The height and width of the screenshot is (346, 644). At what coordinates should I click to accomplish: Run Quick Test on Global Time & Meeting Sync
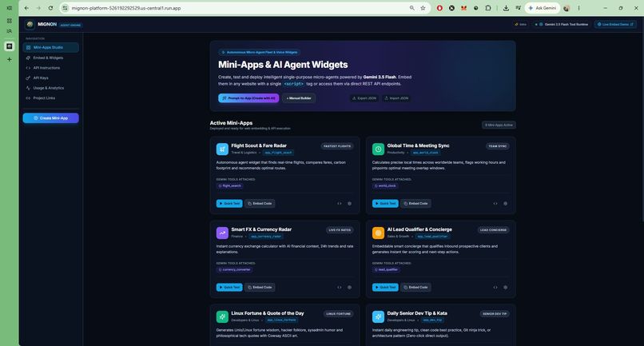(385, 204)
